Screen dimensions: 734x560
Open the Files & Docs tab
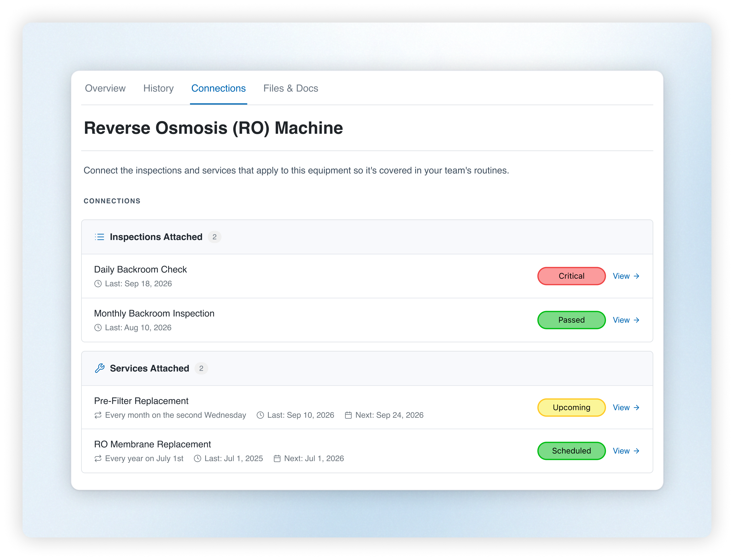(x=291, y=88)
